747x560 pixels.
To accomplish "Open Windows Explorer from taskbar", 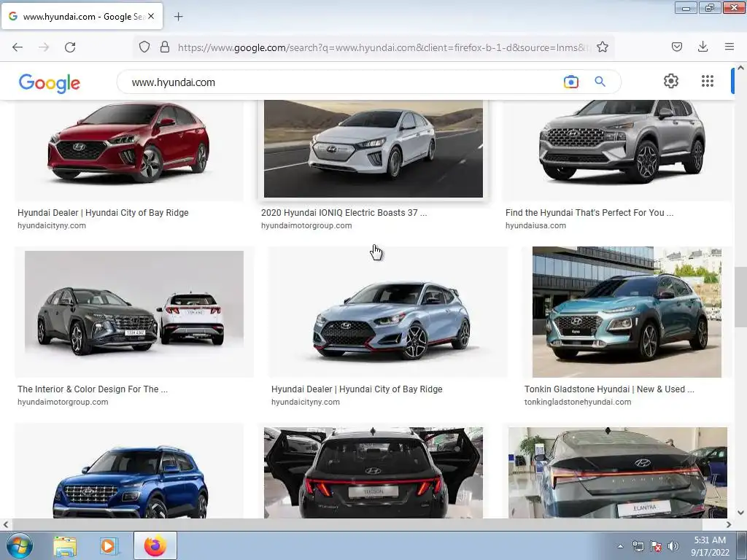I will pos(65,546).
